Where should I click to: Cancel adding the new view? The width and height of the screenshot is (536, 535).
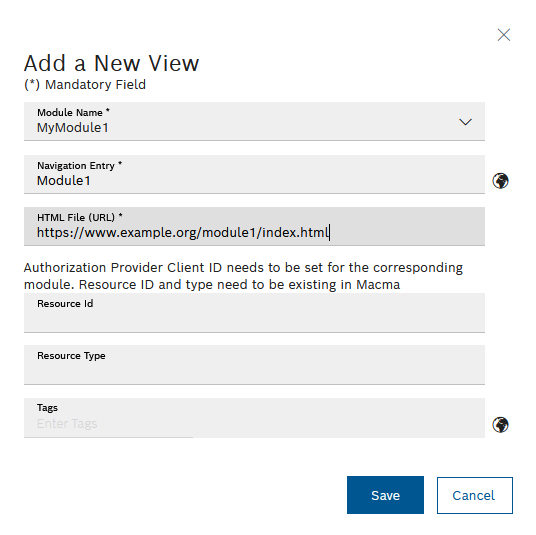point(475,495)
